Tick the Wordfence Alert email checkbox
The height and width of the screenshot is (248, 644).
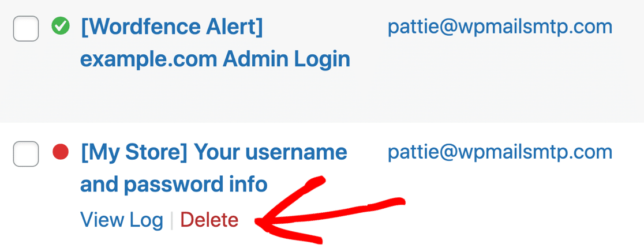[26, 29]
